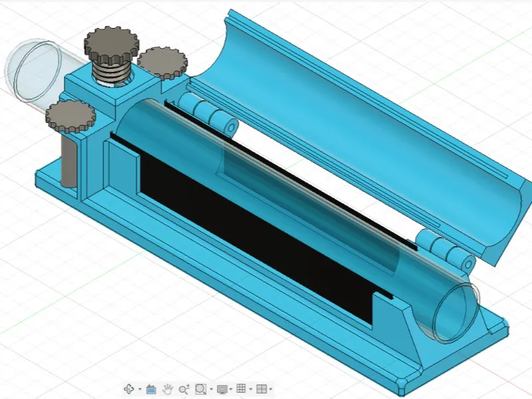Select the open blue curved lid
The width and height of the screenshot is (532, 399).
(356, 136)
